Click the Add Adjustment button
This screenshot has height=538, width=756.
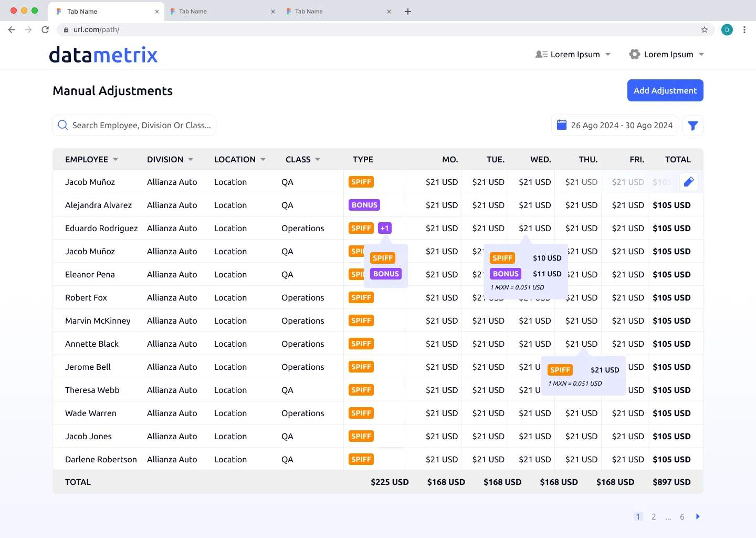point(665,90)
